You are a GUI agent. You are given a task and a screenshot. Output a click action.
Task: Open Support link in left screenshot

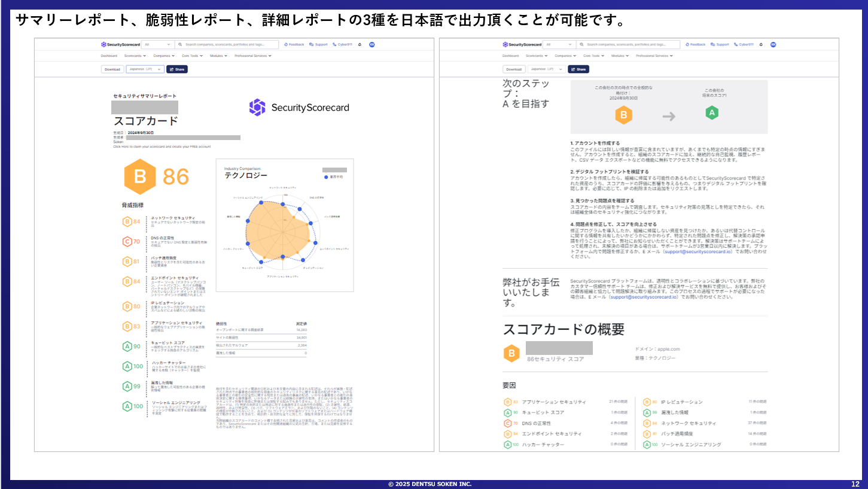coord(319,44)
